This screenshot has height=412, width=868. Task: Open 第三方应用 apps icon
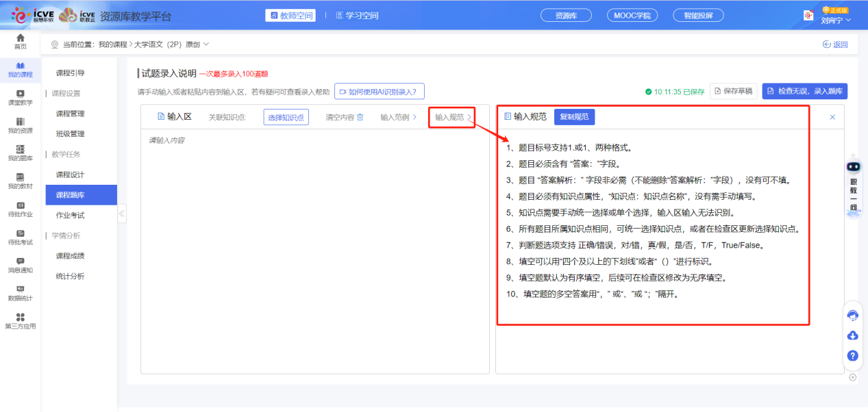[x=21, y=318]
